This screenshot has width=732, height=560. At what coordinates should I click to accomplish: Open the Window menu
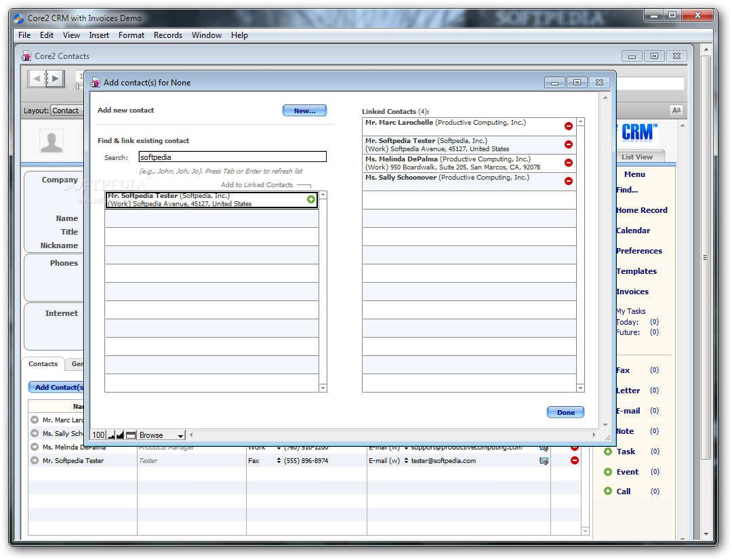[206, 35]
